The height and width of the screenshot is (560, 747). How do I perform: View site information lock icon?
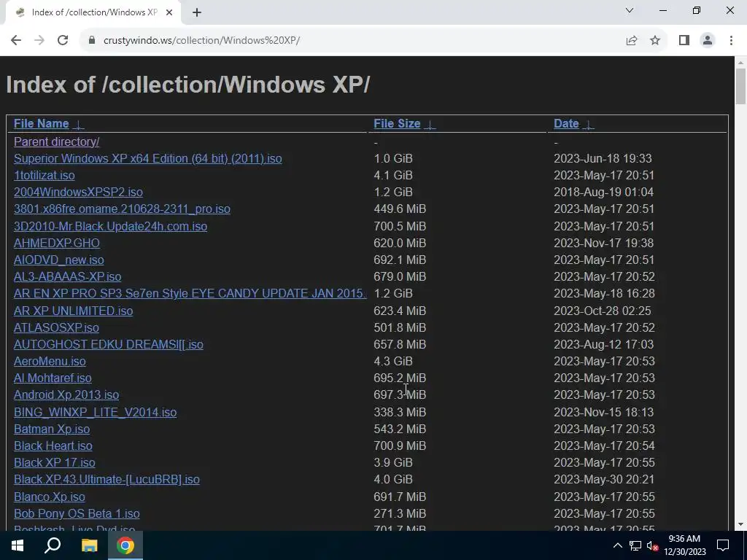pos(92,40)
